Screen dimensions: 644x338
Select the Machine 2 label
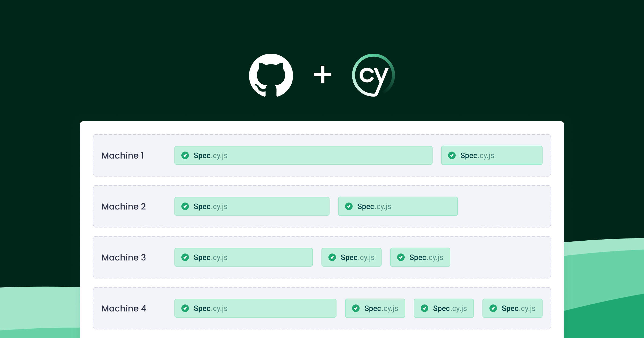pyautogui.click(x=123, y=207)
